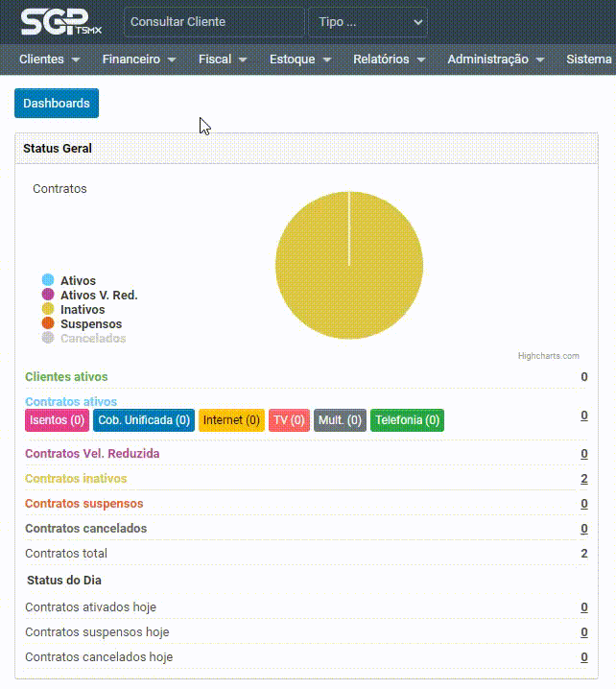Click the Telefonia (0) badge

(407, 420)
